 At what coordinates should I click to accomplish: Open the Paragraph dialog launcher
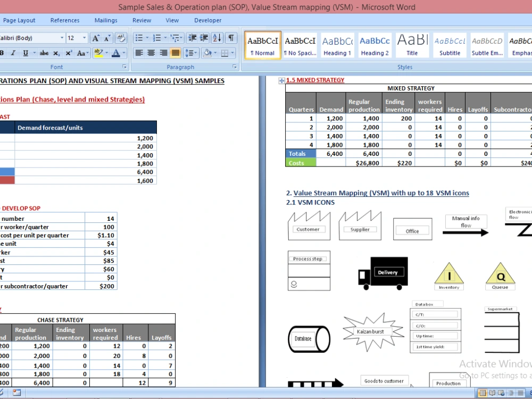235,67
